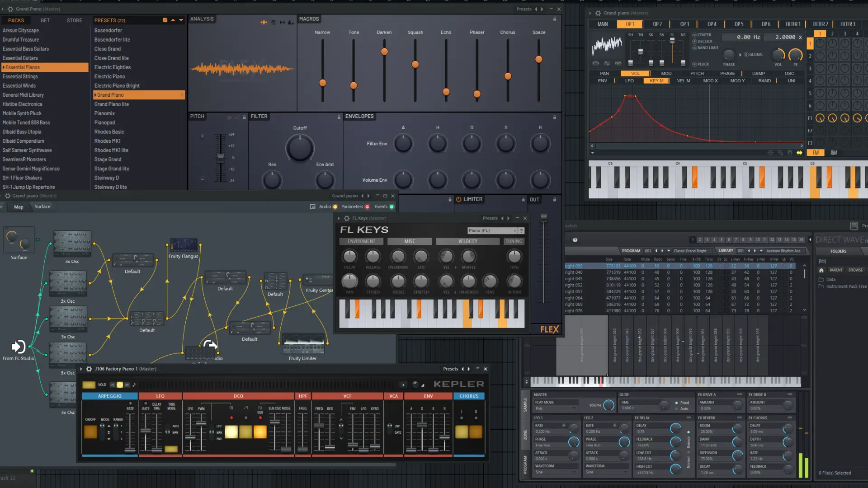Screen dimensions: 868x488
Task: Toggle Events connections in Patcher
Action: tap(392, 207)
